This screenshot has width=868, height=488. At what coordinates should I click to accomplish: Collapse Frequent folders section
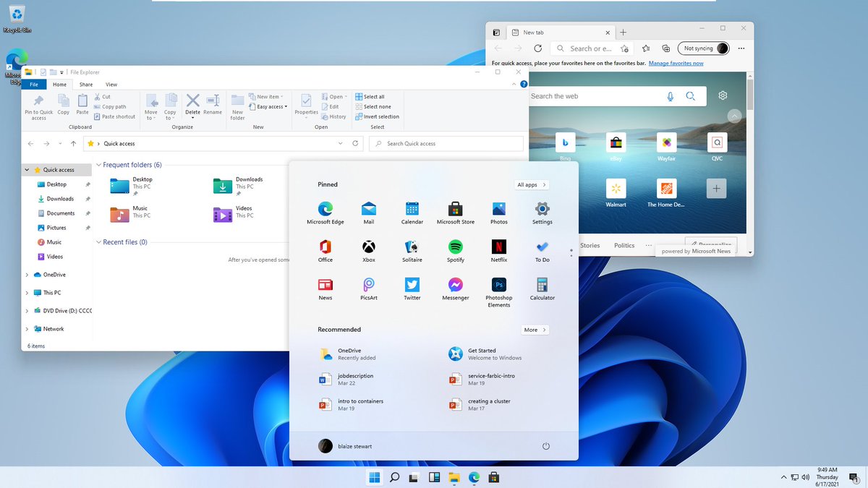[99, 165]
